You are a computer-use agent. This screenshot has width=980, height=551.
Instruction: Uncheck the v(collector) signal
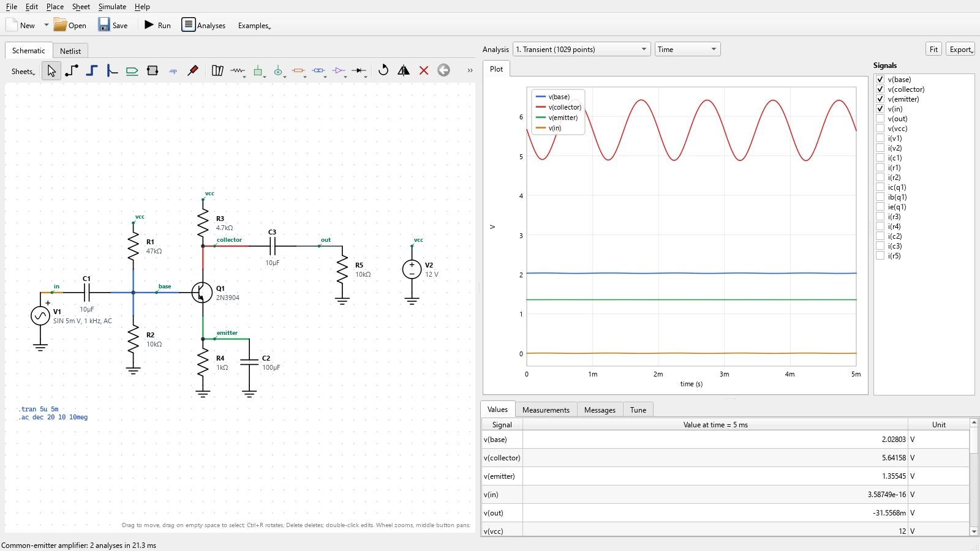[x=880, y=89]
